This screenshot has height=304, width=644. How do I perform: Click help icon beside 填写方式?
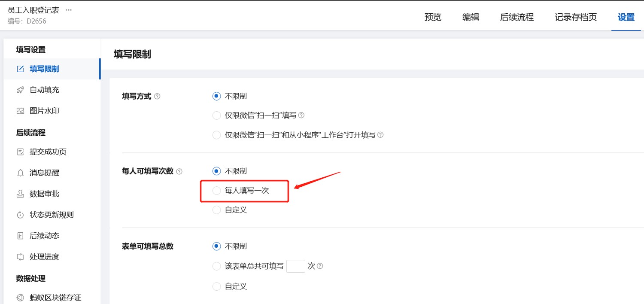coord(157,97)
